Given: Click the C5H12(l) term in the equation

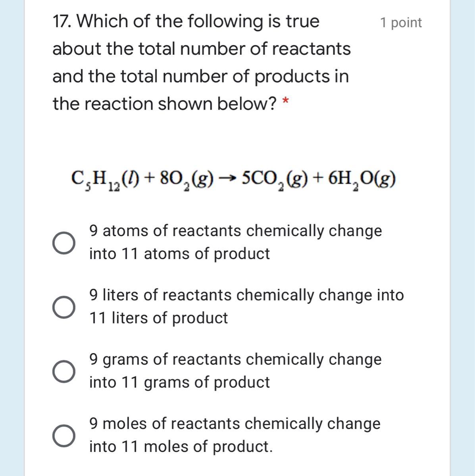Looking at the screenshot, I should pos(105,181).
